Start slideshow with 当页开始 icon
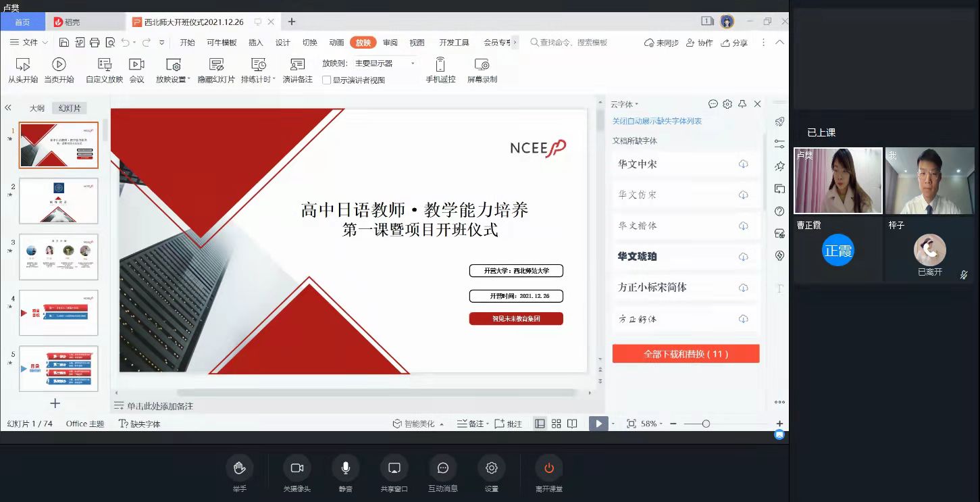 (x=59, y=65)
